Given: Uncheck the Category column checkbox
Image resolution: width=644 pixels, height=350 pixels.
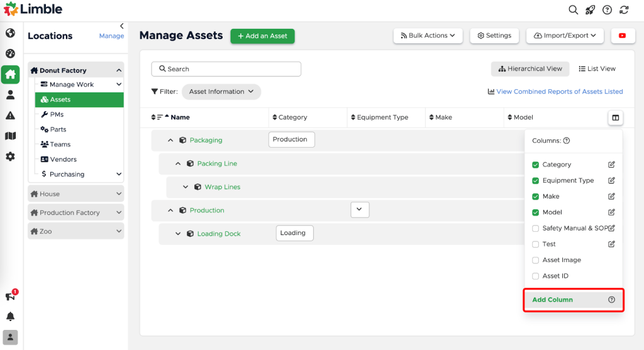Looking at the screenshot, I should point(536,165).
